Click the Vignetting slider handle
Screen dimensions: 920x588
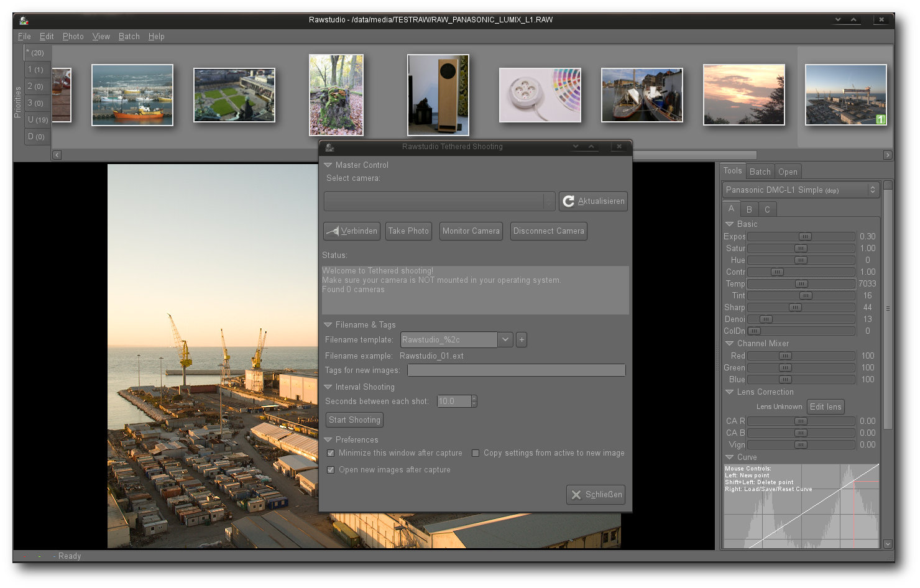pos(801,445)
